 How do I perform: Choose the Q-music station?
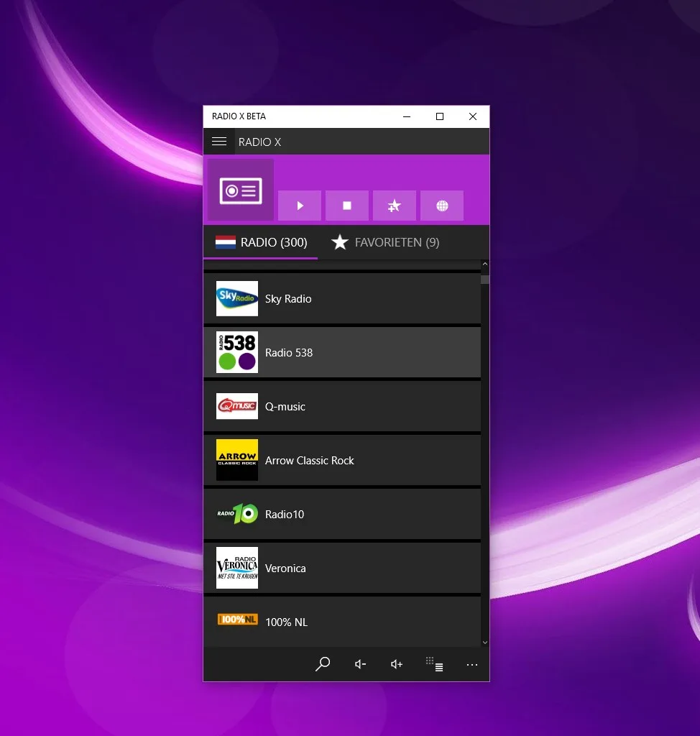pyautogui.click(x=342, y=406)
